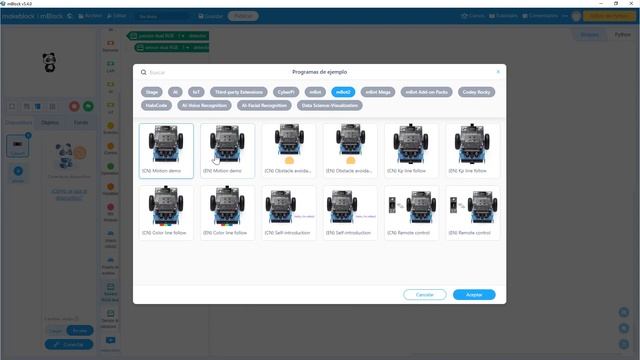
Task: Show mBot Mega examples
Action: [378, 92]
